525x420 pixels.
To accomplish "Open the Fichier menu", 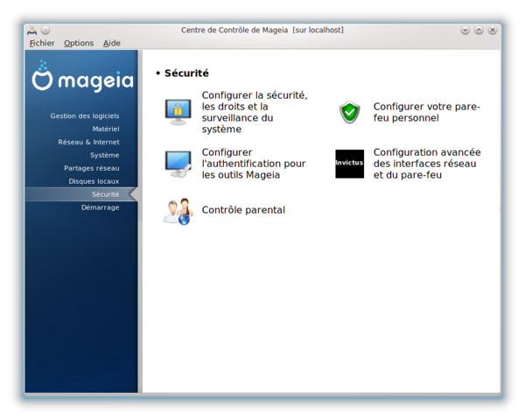I will [42, 43].
